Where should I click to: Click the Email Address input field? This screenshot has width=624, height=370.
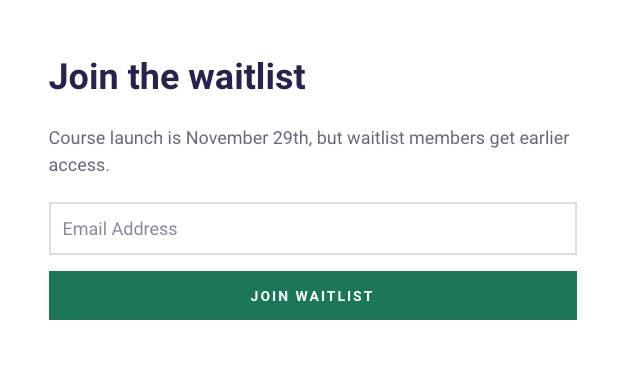click(x=313, y=228)
